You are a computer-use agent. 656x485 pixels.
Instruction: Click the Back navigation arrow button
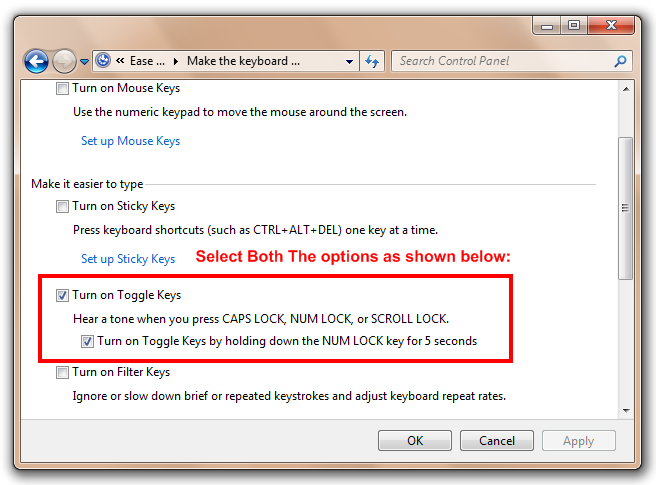[36, 62]
